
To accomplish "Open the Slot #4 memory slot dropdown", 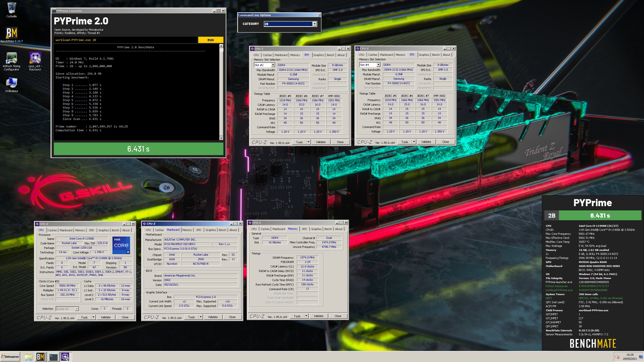I will click(x=378, y=65).
